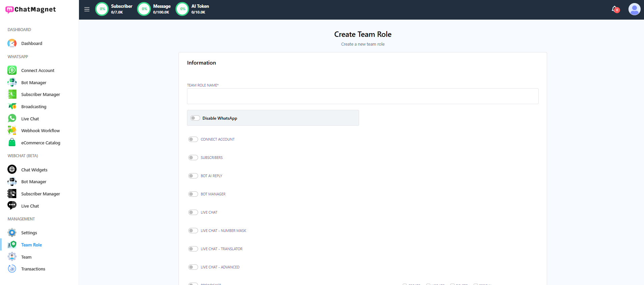
Task: Click the eCommerce Catalog bag icon
Action: tap(12, 143)
